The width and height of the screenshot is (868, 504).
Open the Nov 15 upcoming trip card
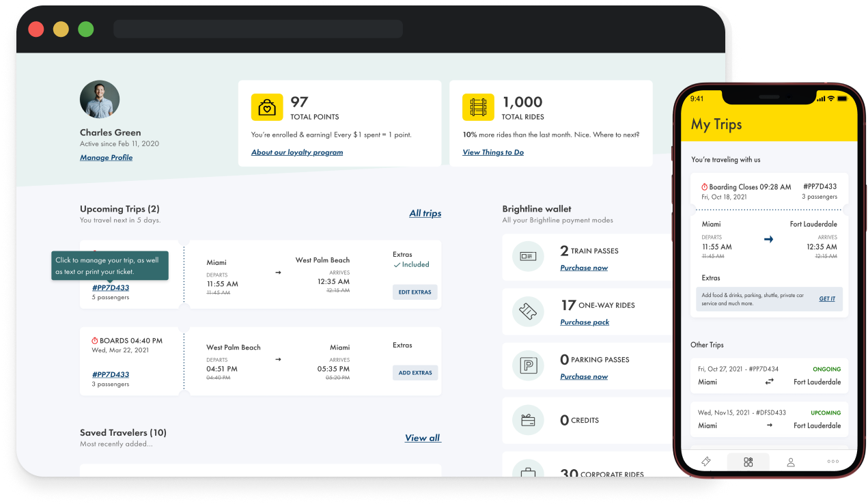tap(769, 419)
